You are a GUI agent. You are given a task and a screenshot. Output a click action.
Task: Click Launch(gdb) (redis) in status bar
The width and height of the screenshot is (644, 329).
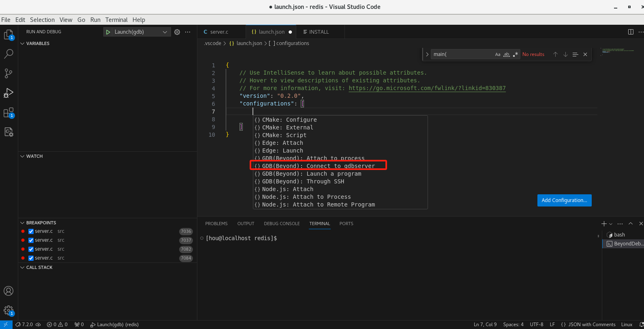[114, 325]
